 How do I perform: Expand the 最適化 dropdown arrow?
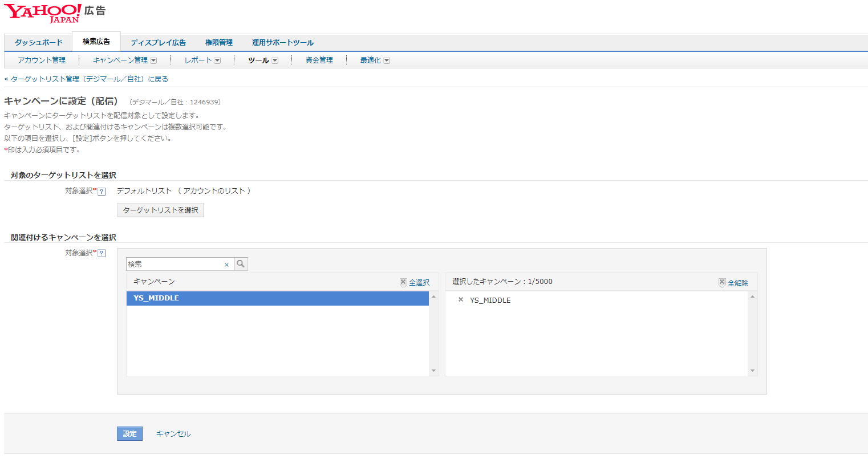(x=387, y=60)
